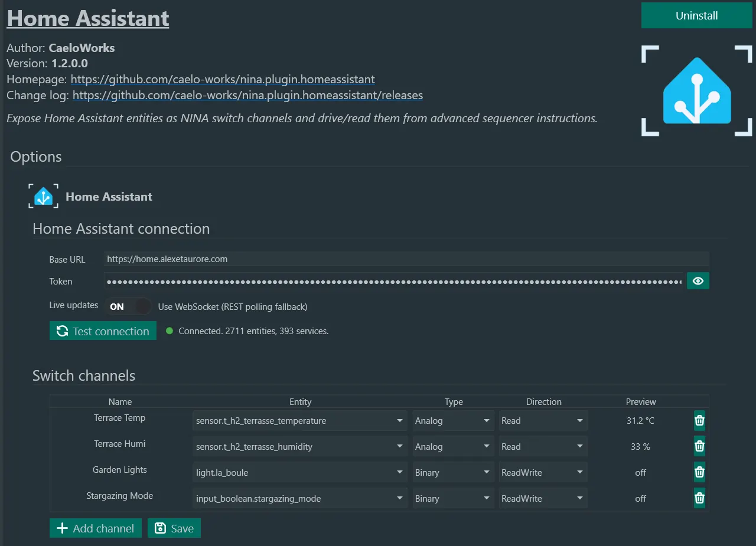This screenshot has width=756, height=546.
Task: Click the Stargazing Mode off preview value
Action: point(641,499)
